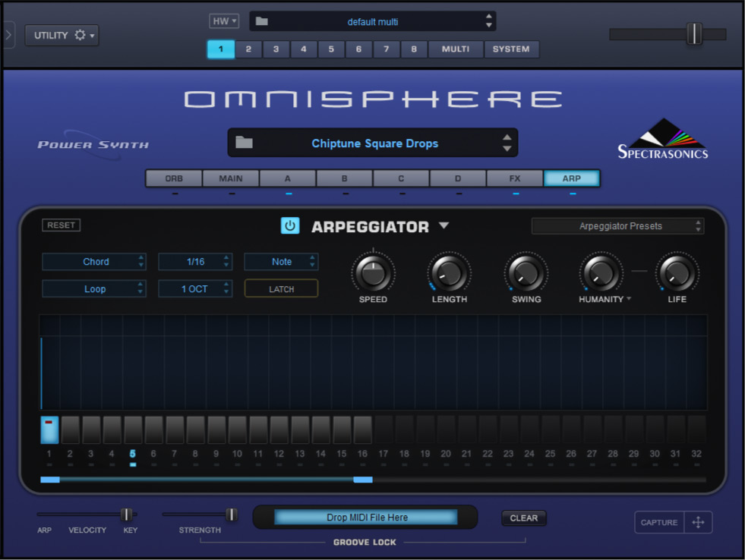
Task: Step to previous multi with down arrow
Action: (x=488, y=26)
